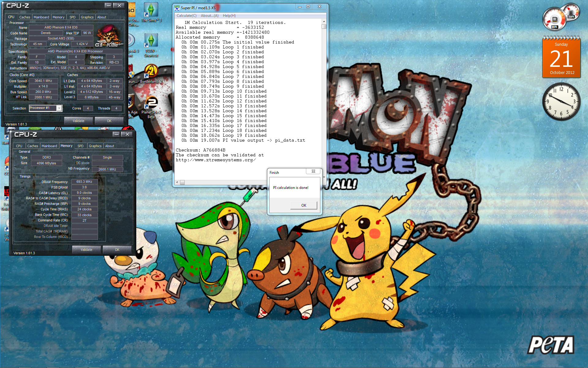This screenshot has width=588, height=368.
Task: Launch PlanetSide 2 Beta desktop icon
Action: click(151, 107)
